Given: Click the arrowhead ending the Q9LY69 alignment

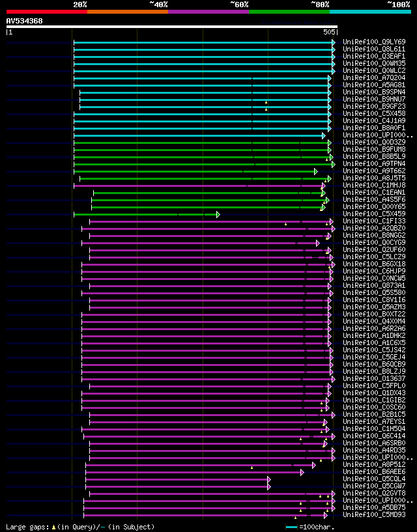Looking at the screenshot, I should [334, 42].
